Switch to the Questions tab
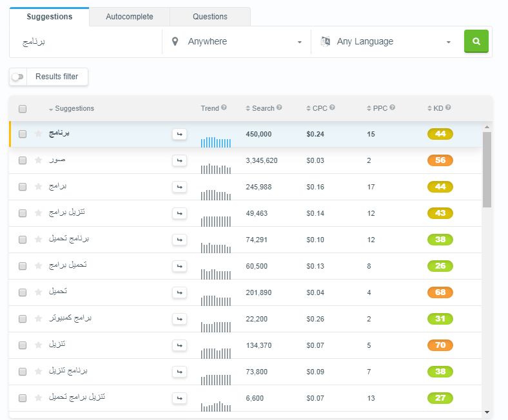Viewport: 508px width, 420px height. pos(210,17)
